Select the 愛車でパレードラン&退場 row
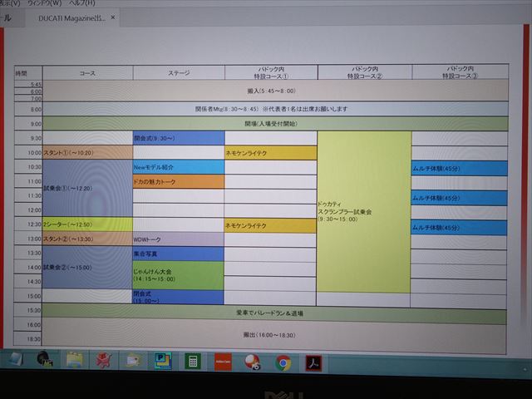 pos(274,313)
